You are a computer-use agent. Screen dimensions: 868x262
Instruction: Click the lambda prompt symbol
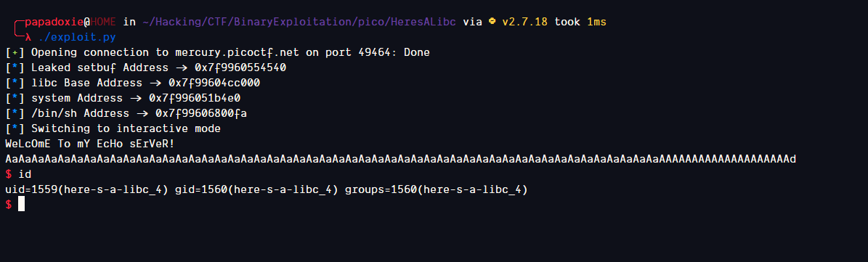(x=28, y=38)
